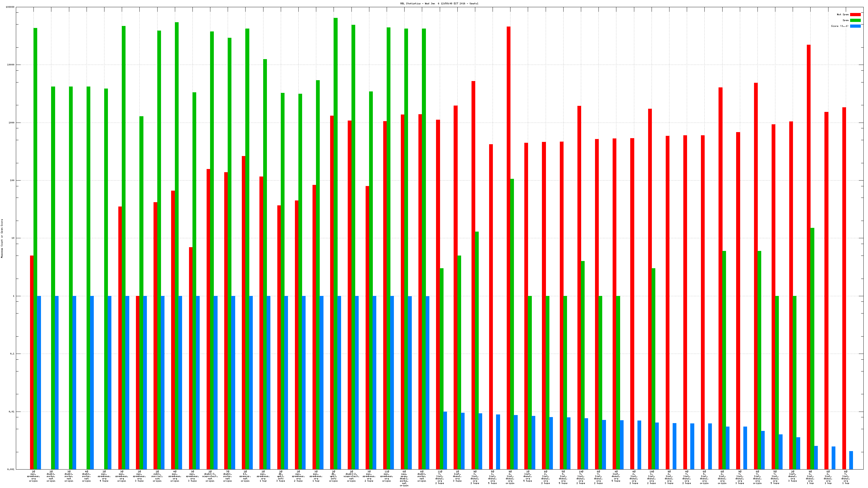Click the new.spam.dnsbl.sorbs.net origin x-axis label
Image resolution: width=868 pixels, height=488 pixels.
(404, 478)
